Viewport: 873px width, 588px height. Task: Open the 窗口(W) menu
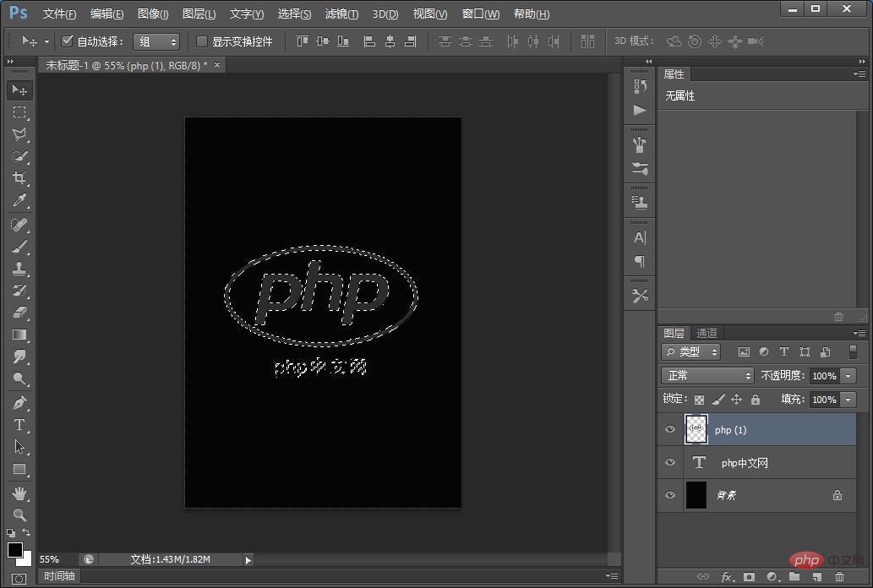(x=481, y=14)
